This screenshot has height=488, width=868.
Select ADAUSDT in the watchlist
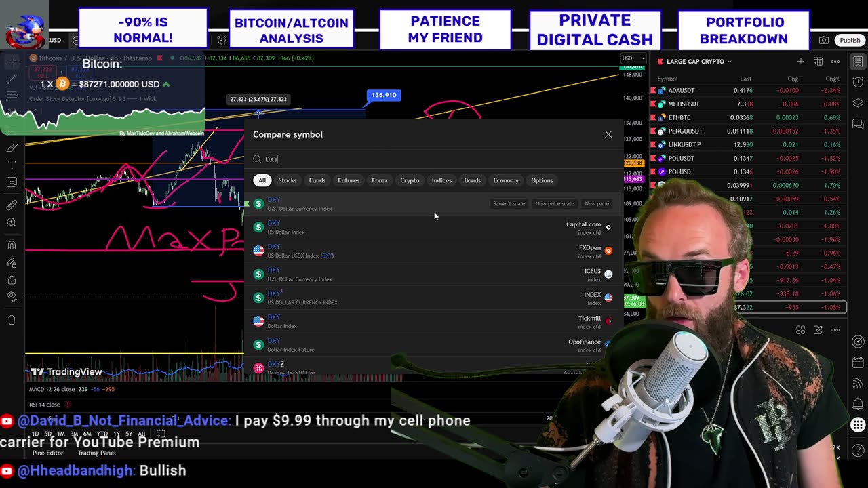tap(749, 90)
